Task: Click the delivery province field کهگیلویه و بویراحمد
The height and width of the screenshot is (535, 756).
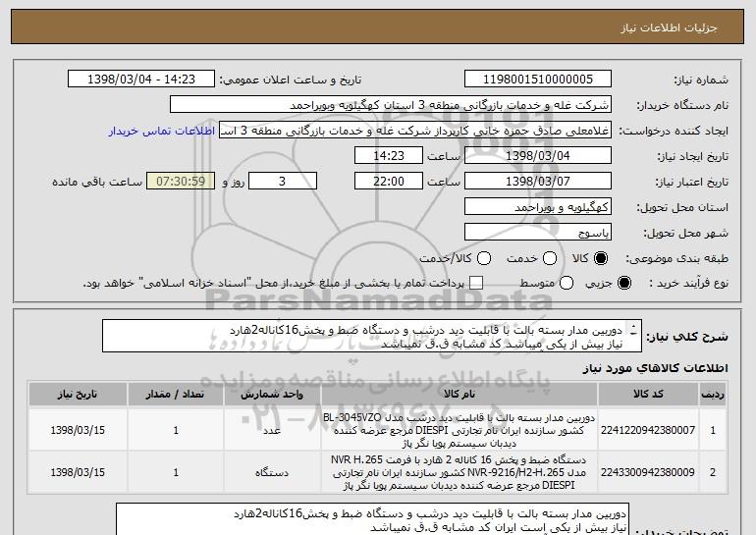Action: pyautogui.click(x=538, y=207)
